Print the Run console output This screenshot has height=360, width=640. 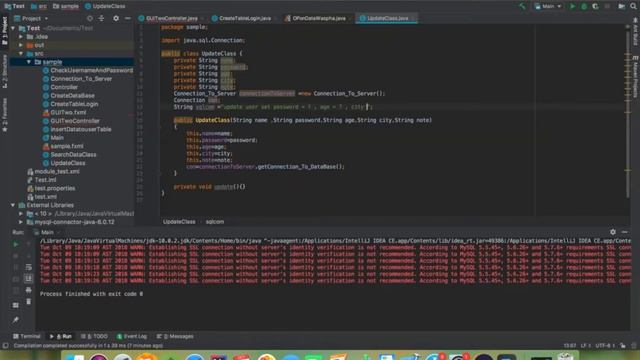click(28, 290)
